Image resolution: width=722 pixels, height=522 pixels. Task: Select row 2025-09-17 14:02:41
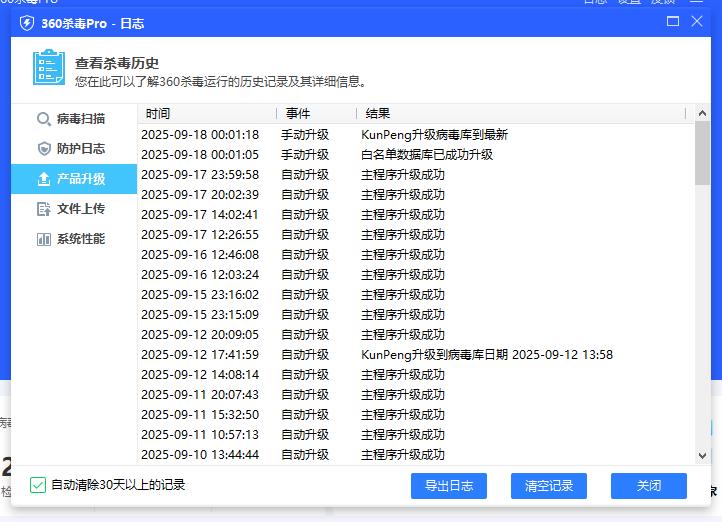416,215
